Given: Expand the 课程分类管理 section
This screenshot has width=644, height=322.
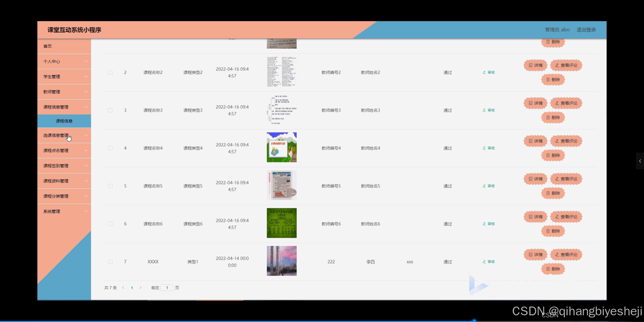Looking at the screenshot, I should pos(64,196).
